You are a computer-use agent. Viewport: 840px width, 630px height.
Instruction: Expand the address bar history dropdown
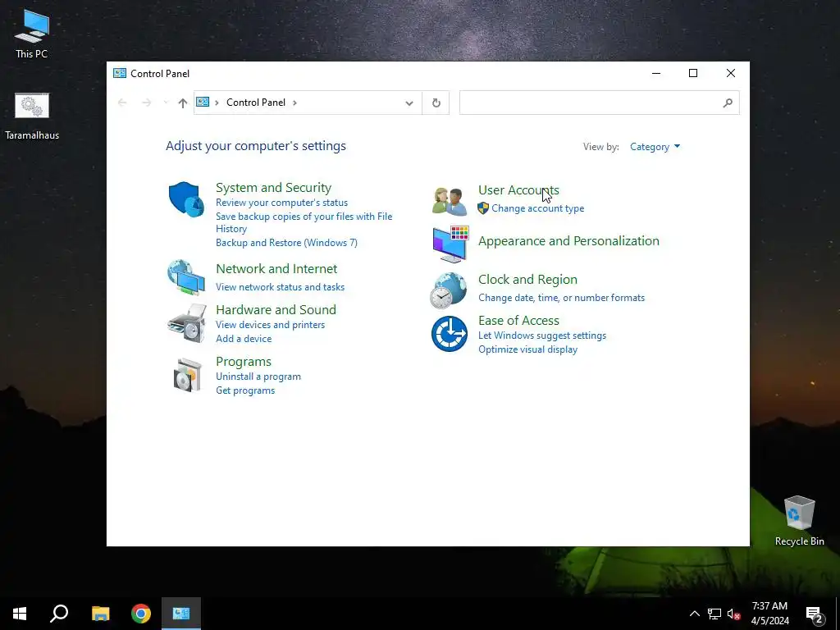409,103
